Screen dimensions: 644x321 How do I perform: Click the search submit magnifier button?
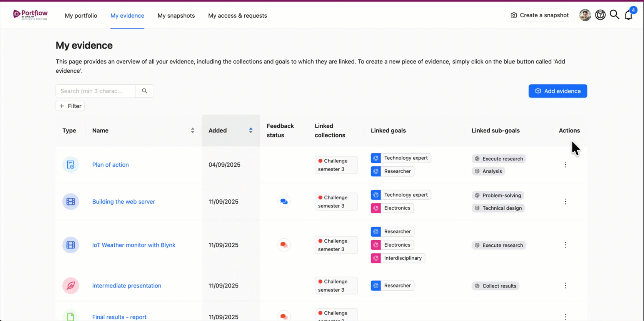[145, 91]
